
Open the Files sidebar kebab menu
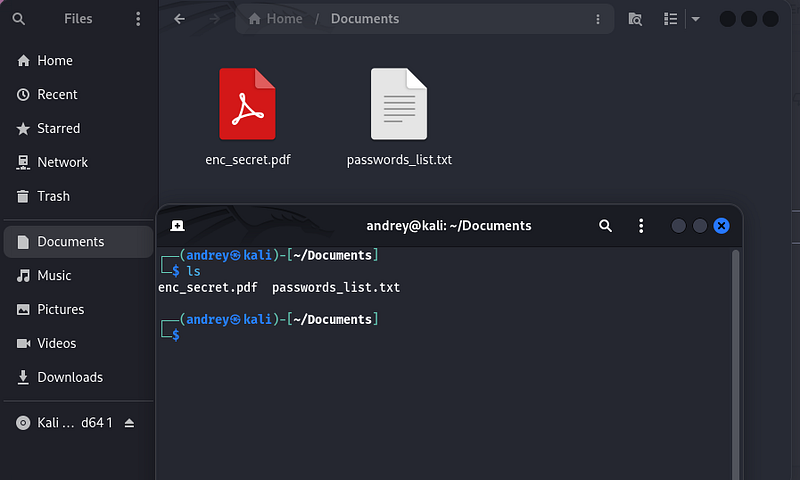click(x=138, y=19)
